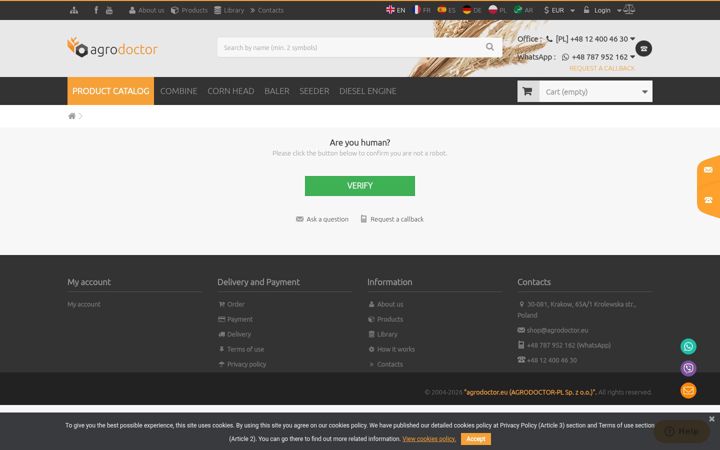Open the Help widget button

click(x=682, y=431)
